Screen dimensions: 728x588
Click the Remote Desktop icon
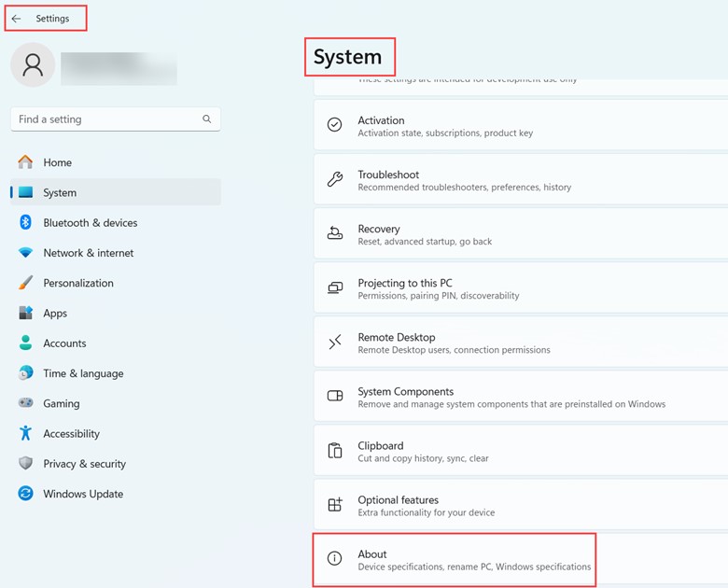[335, 342]
